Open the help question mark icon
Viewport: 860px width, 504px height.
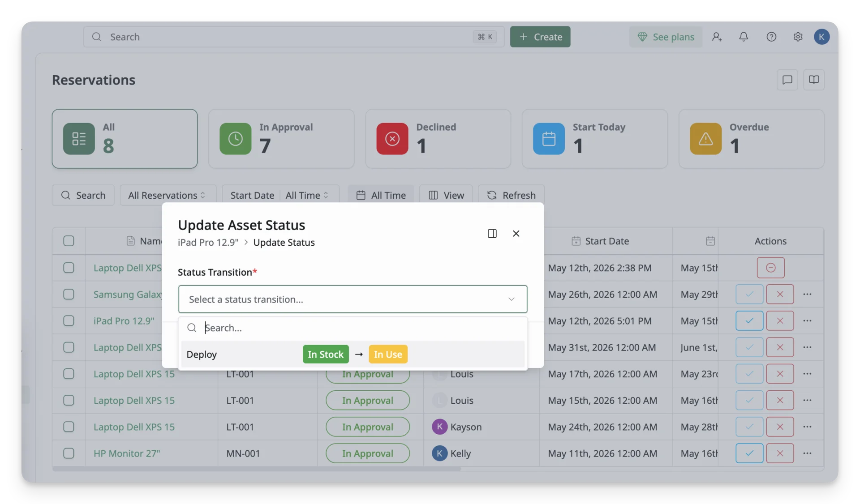click(771, 37)
